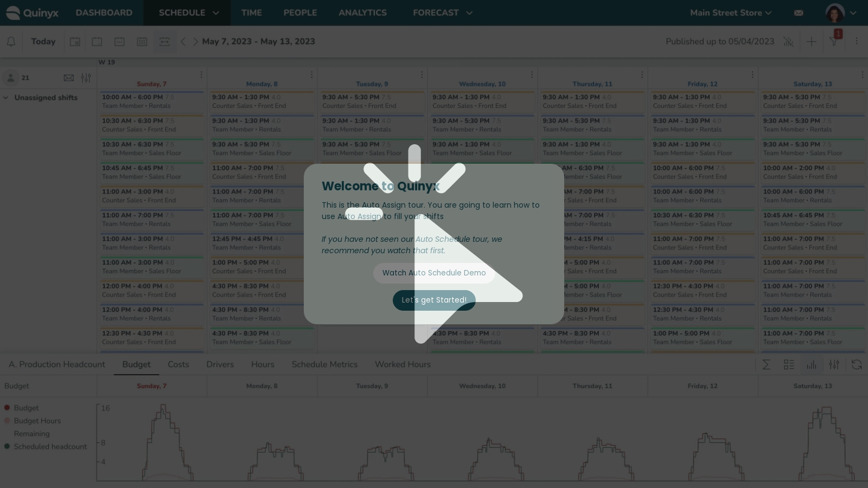This screenshot has height=488, width=868.
Task: Switch to A. Production Headcount tab
Action: click(57, 364)
